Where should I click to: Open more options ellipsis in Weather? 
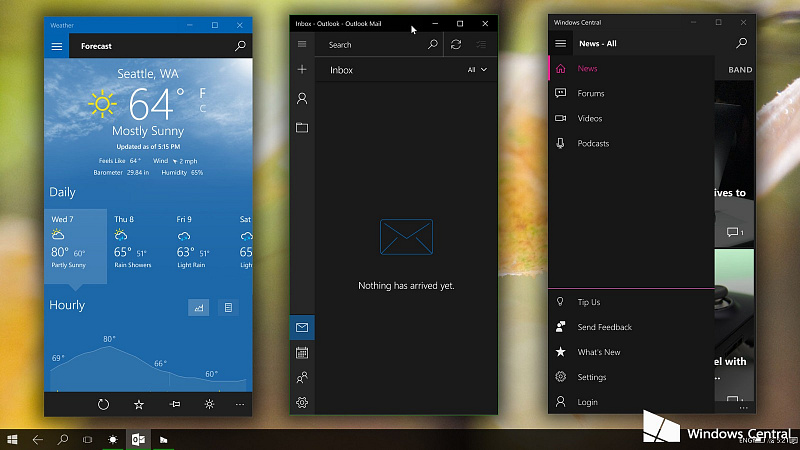click(240, 405)
